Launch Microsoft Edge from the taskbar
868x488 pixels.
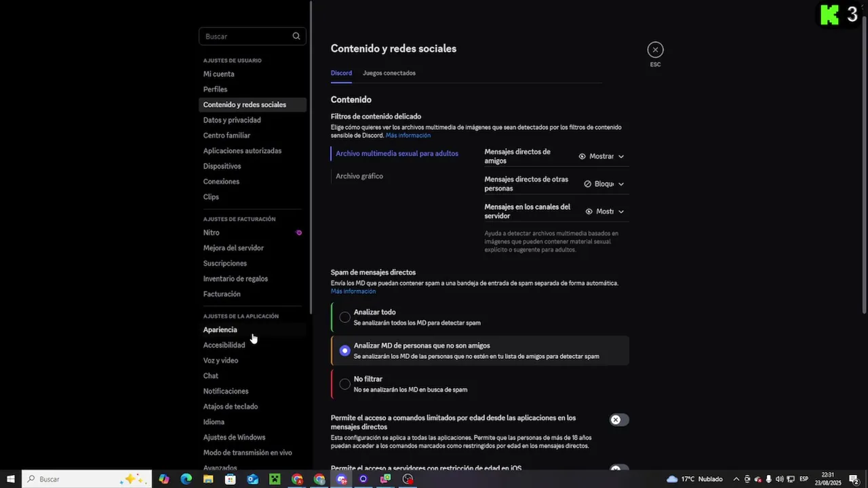point(186,479)
